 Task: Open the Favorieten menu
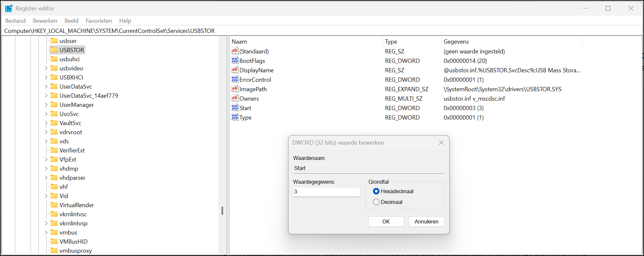(99, 21)
